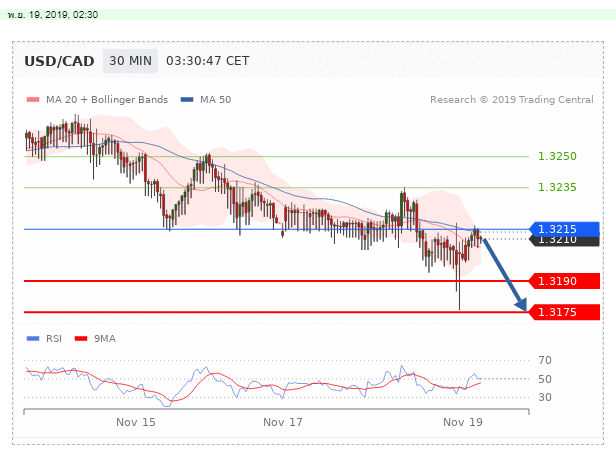Click the red 1.3190 support tag

565,281
